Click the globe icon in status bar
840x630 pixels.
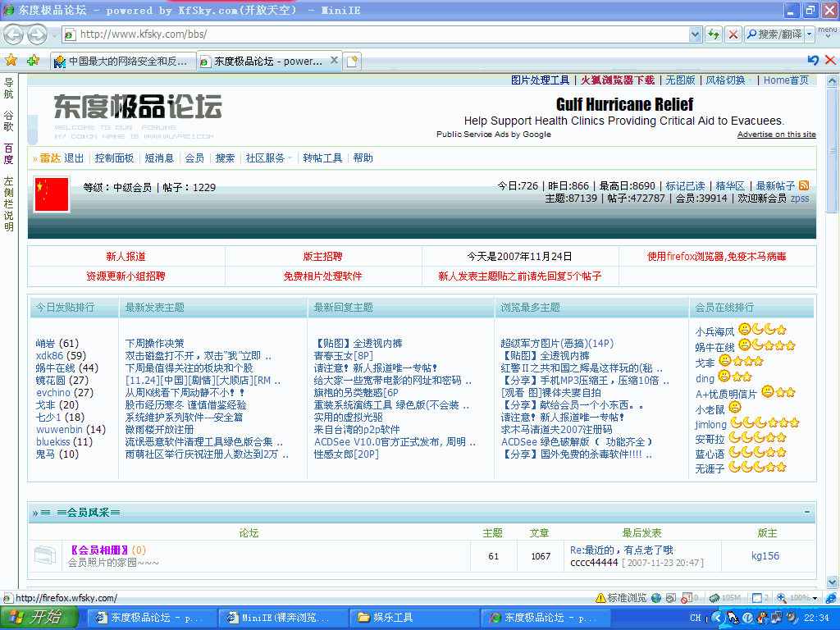coord(656,598)
